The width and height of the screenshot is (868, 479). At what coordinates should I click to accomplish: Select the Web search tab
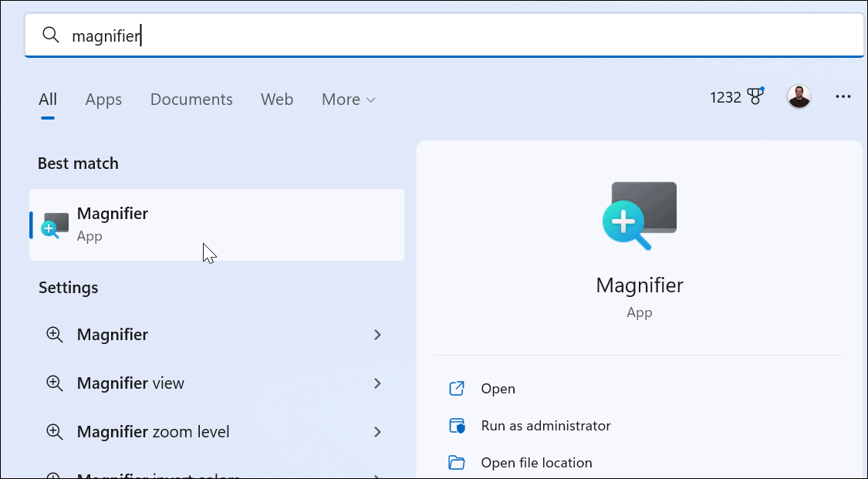tap(277, 99)
